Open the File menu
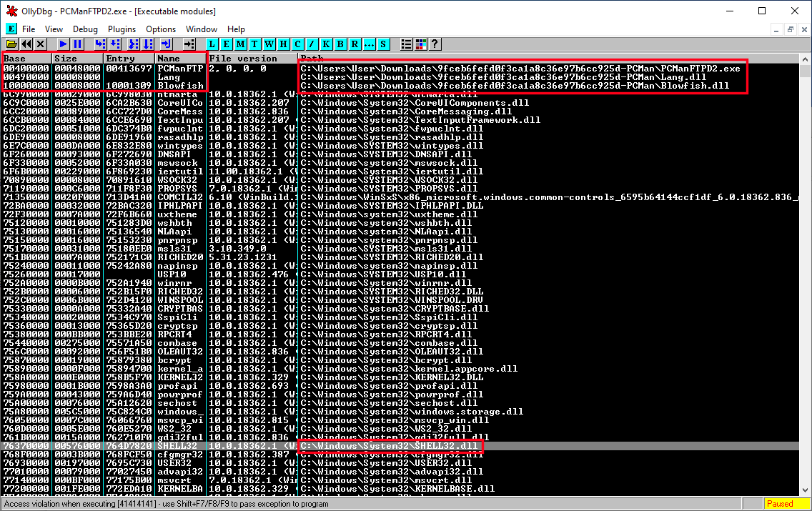Image resolution: width=812 pixels, height=511 pixels. [29, 29]
